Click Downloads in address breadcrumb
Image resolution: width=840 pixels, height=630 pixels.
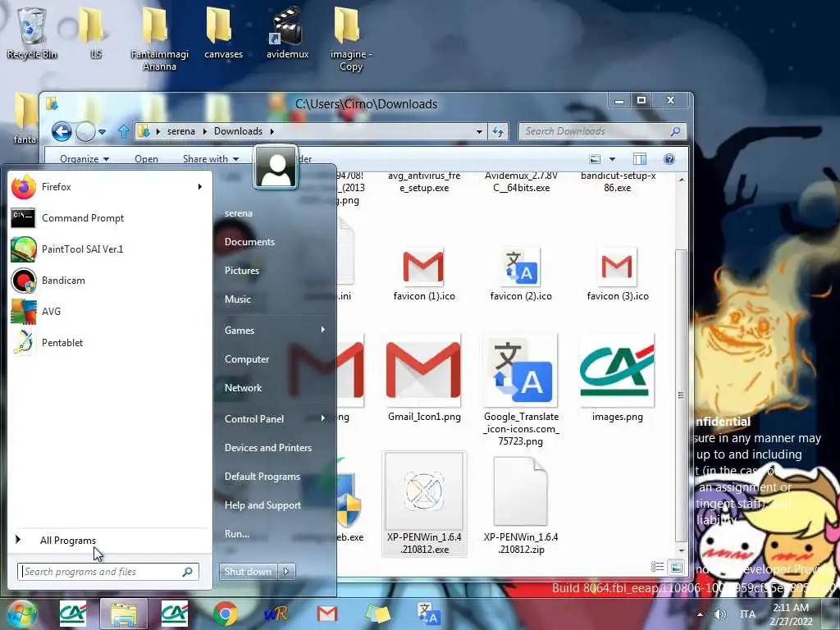(238, 131)
